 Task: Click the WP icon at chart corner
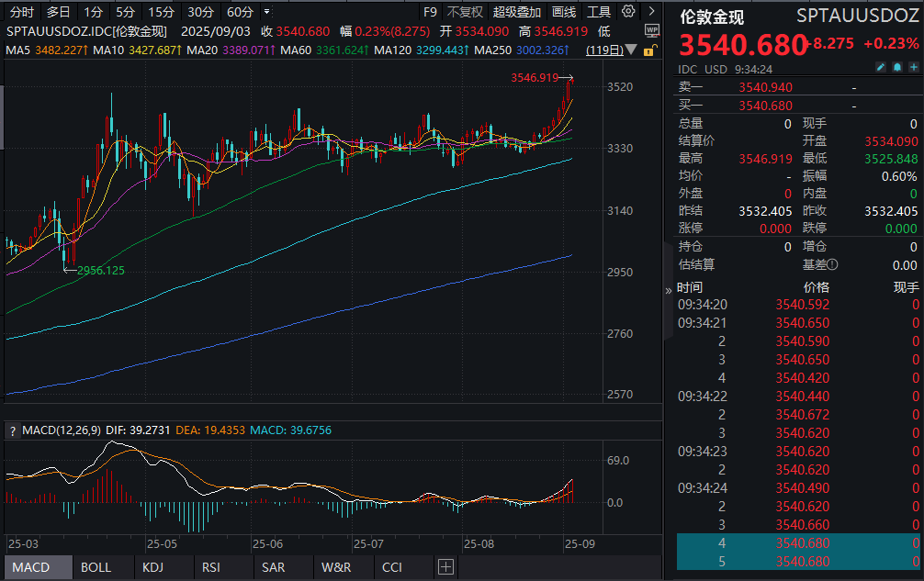[651, 30]
